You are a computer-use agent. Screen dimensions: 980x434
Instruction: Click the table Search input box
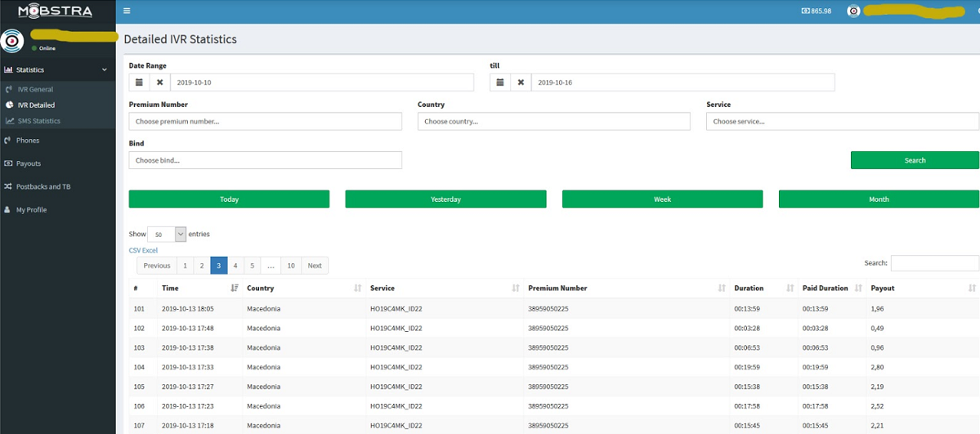(x=934, y=263)
